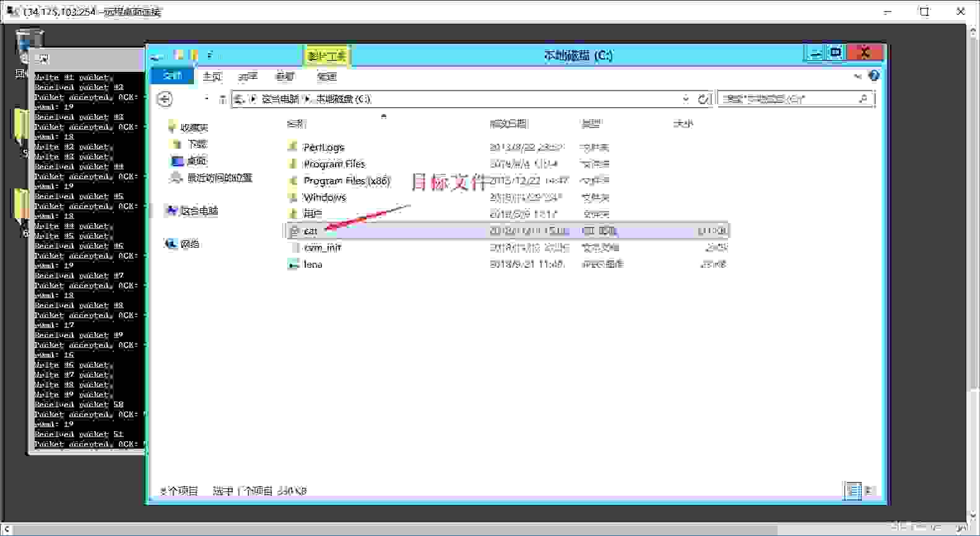Open the 查看 ribbon tab
Screen dimensions: 980x536
point(285,76)
